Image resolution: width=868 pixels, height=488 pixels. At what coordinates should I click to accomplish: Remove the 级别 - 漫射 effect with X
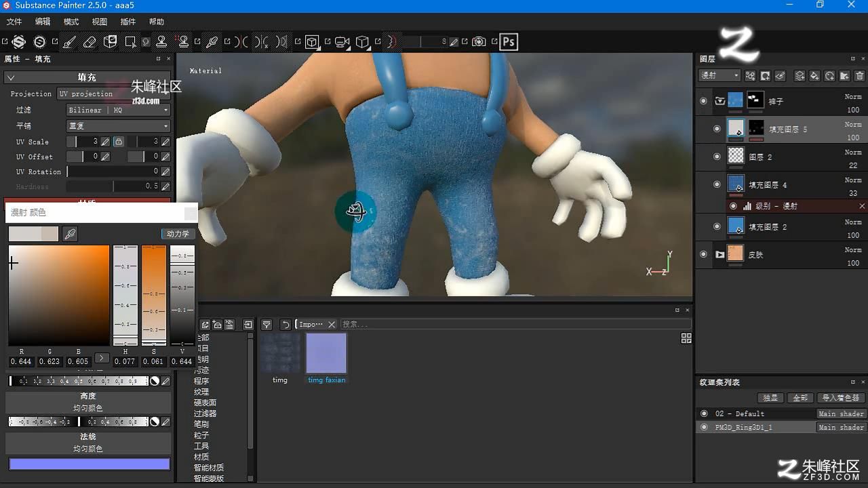[x=862, y=206]
